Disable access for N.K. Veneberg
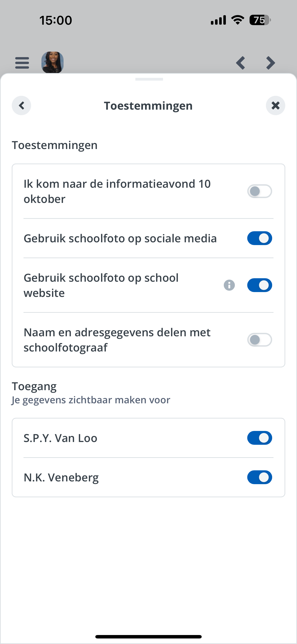 coord(260,477)
